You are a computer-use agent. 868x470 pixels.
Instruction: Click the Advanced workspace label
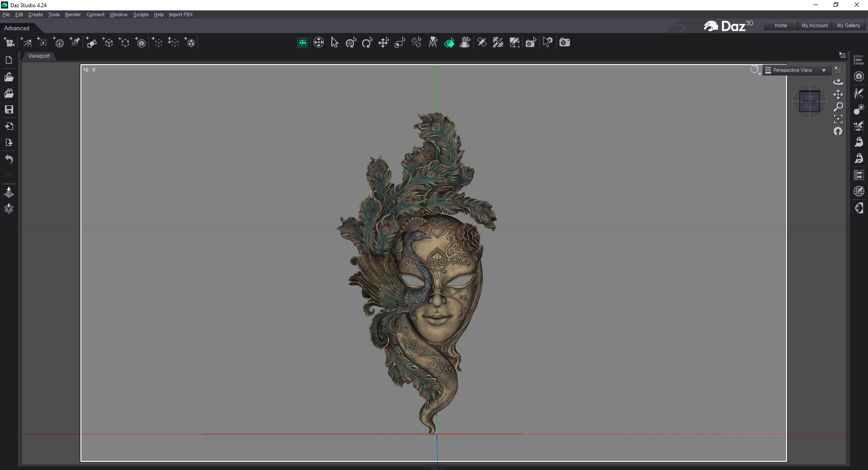[x=17, y=28]
